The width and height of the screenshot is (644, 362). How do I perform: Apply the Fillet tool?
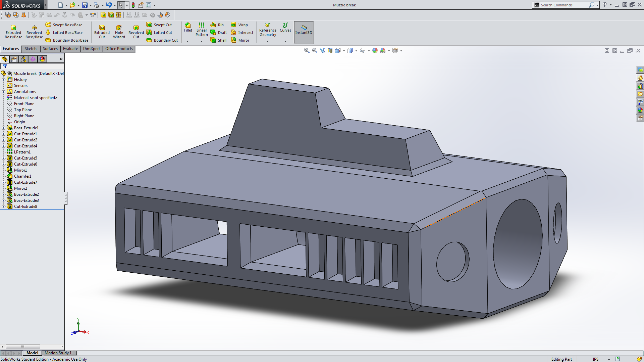(188, 28)
